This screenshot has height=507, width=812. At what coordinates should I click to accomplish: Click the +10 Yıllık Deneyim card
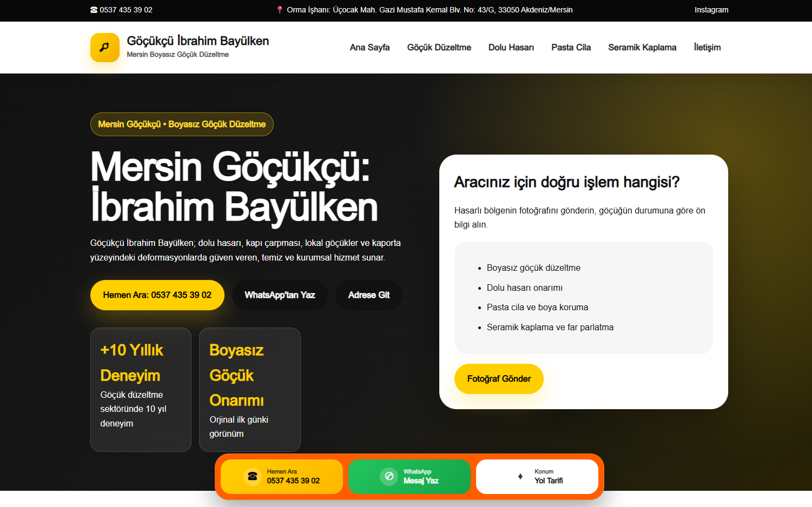(x=141, y=390)
